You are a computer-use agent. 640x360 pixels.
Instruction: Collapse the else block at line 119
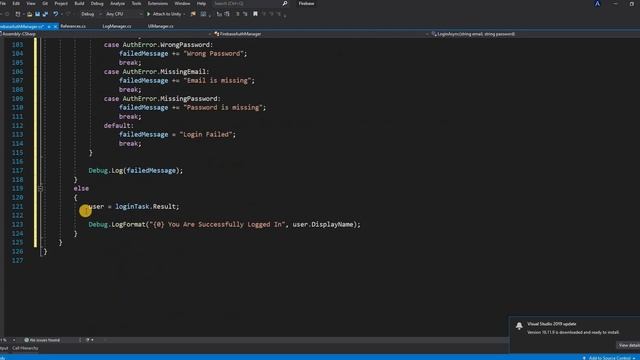40,189
